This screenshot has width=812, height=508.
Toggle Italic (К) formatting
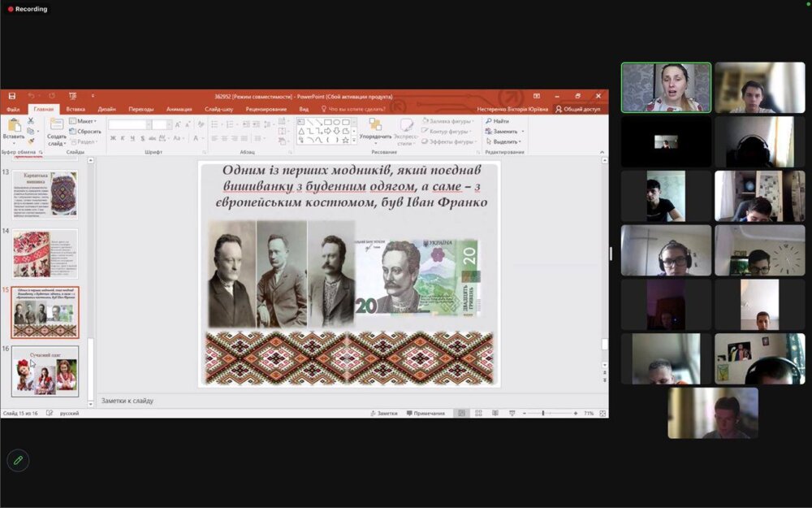(x=123, y=138)
